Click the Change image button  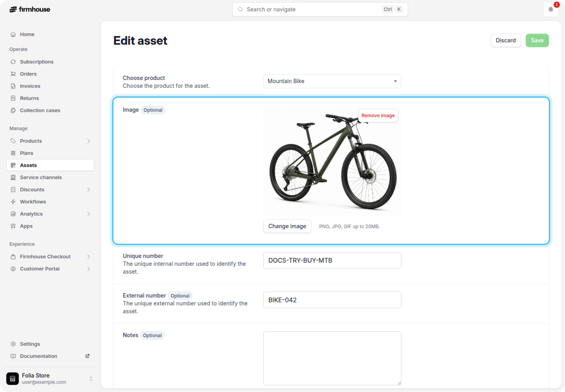tap(287, 226)
